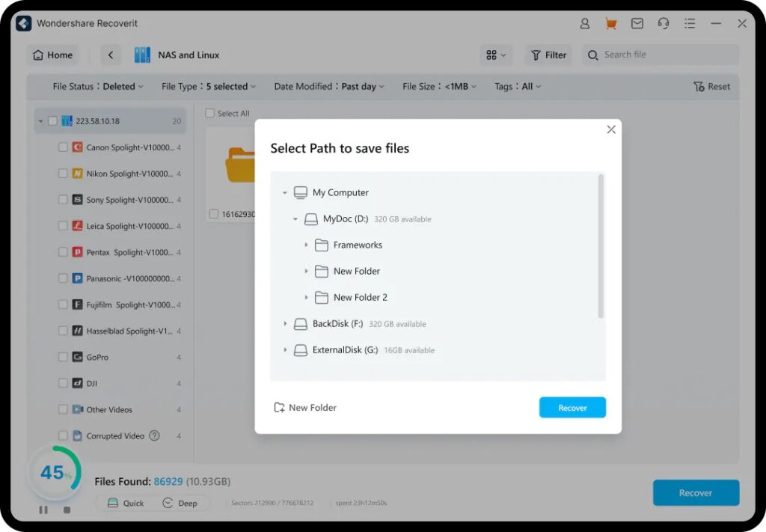Select New Folder 2 as save path
This screenshot has height=532, width=766.
[x=360, y=298]
